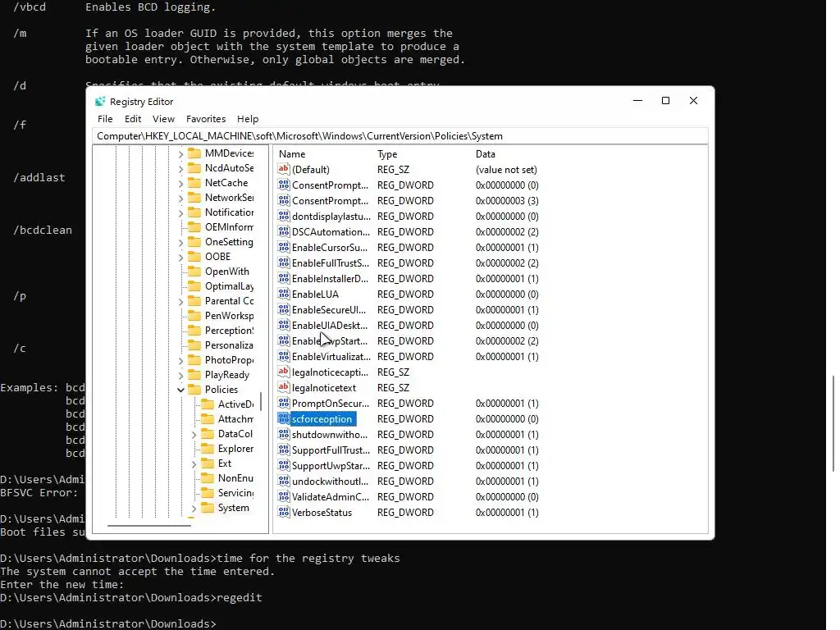Select the VerboseStatus value name
The width and height of the screenshot is (840, 630).
tap(322, 512)
